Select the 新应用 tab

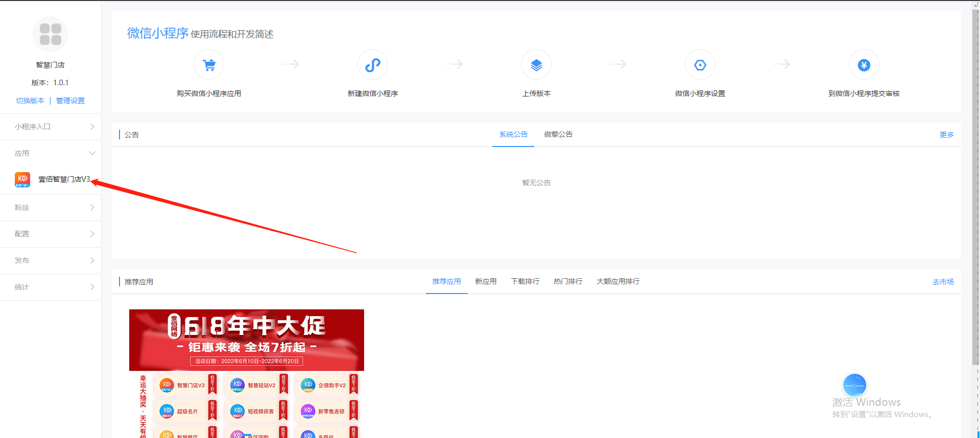click(x=486, y=281)
